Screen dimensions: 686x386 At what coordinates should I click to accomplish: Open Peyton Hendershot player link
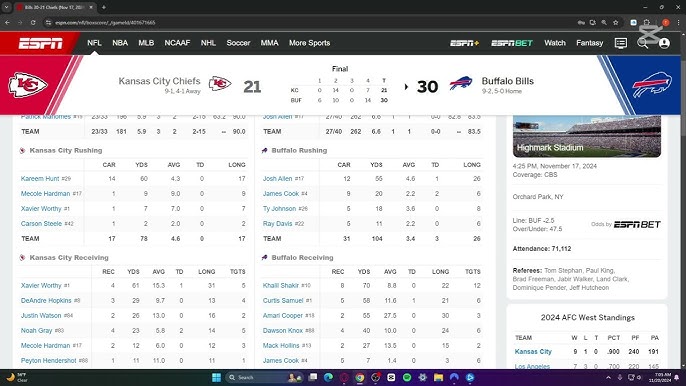click(49, 361)
